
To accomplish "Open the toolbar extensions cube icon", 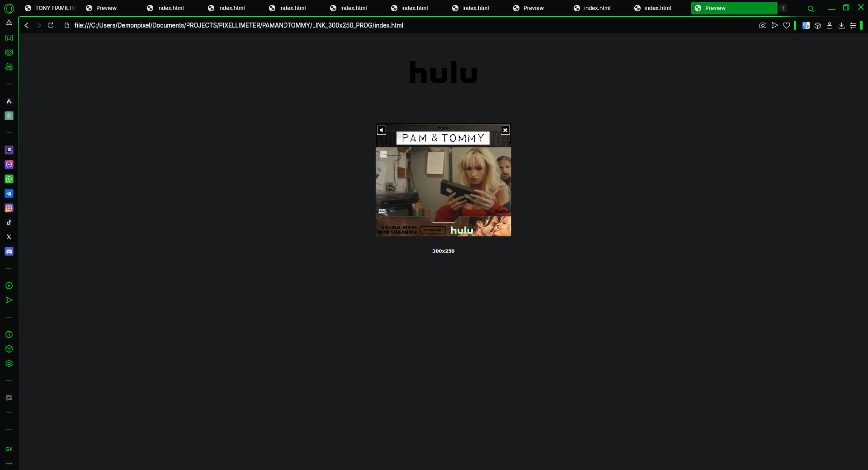I will 817,26.
